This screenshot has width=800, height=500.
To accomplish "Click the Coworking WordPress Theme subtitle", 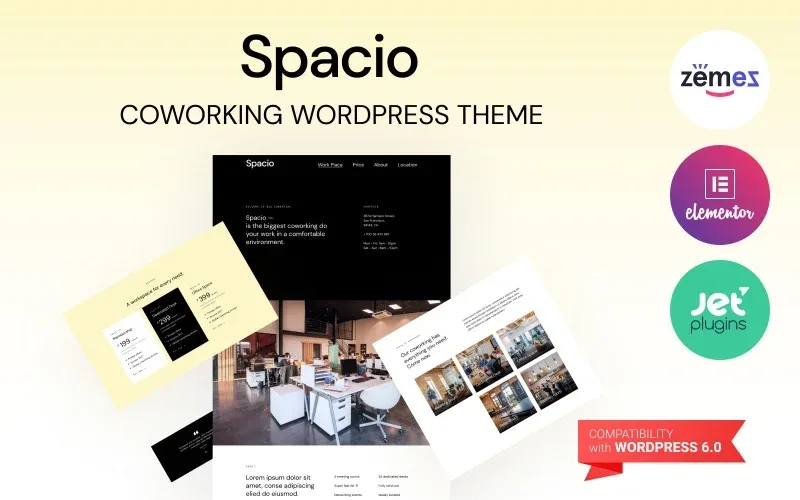I will tap(331, 114).
